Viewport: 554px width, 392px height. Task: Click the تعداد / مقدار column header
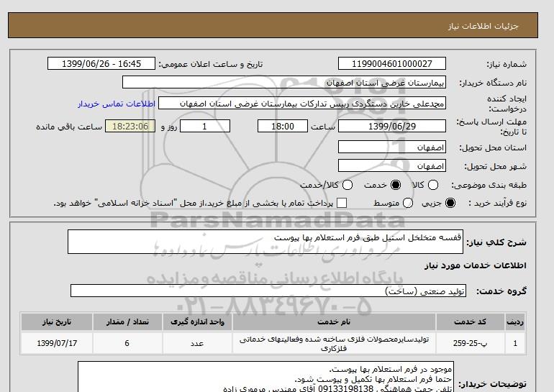127,322
